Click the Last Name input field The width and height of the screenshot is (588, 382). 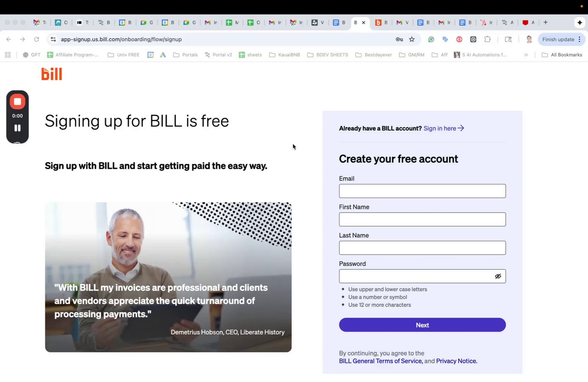pyautogui.click(x=422, y=248)
